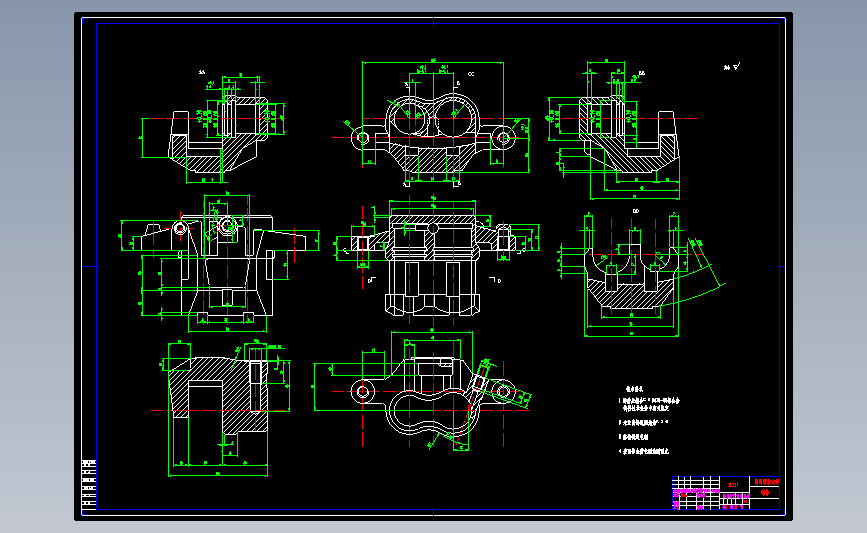Click the title block in the corner

[x=725, y=493]
